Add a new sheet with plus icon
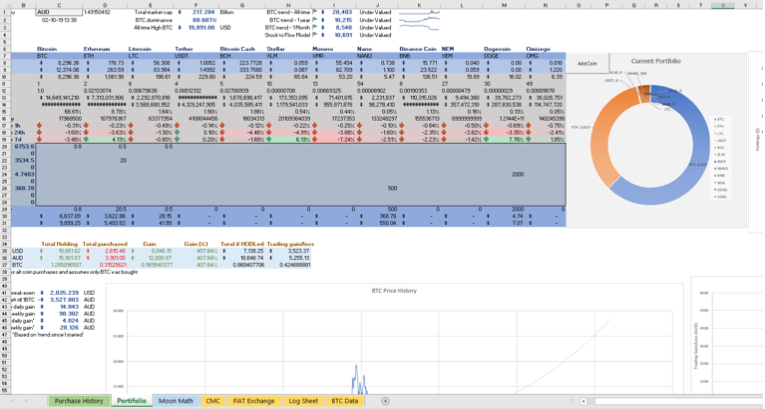 385,401
